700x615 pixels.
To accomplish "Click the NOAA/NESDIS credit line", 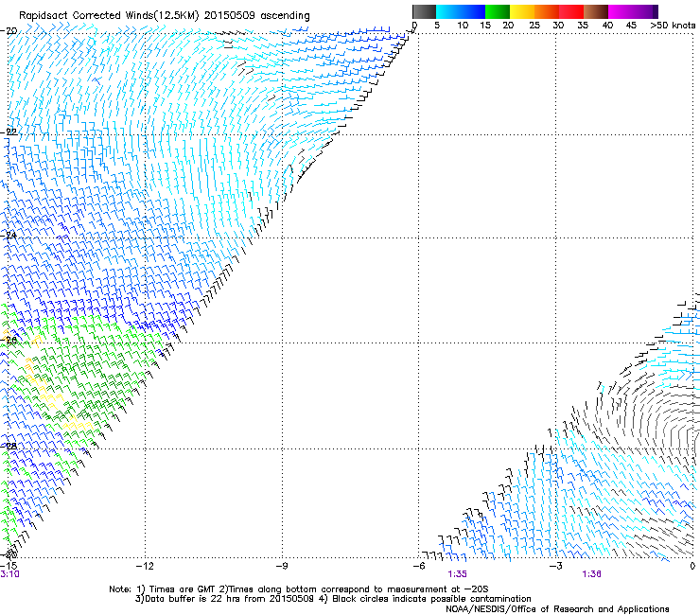I will click(x=557, y=609).
